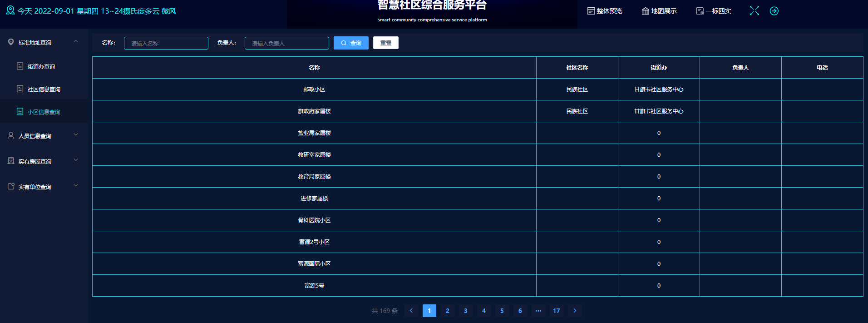Collapse the 标准地址查询 menu section
The height and width of the screenshot is (323, 868).
click(76, 42)
